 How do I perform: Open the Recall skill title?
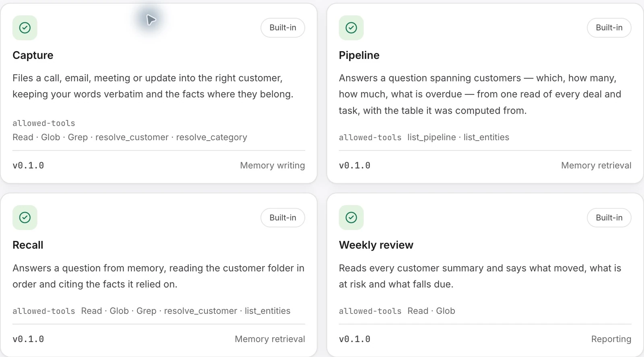coord(28,245)
